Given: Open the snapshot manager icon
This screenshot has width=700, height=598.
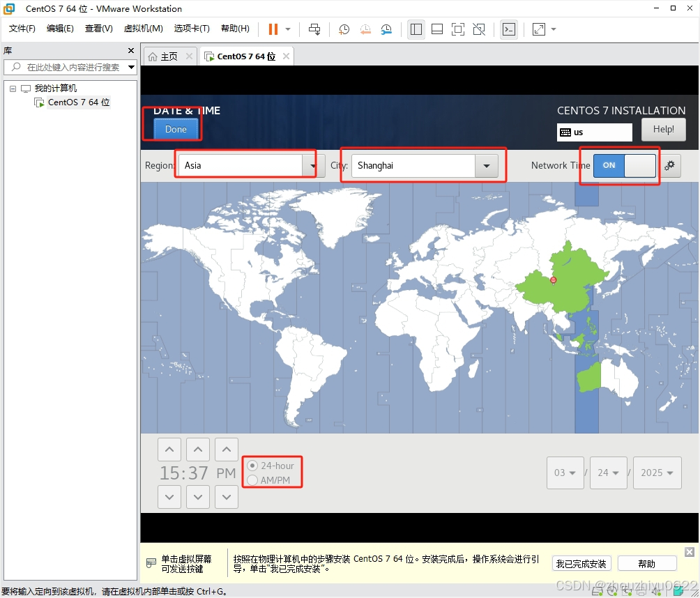Looking at the screenshot, I should [386, 29].
